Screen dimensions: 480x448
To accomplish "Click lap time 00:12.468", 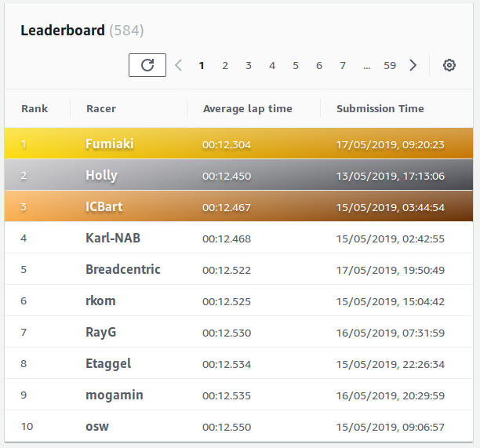I will pos(227,239).
